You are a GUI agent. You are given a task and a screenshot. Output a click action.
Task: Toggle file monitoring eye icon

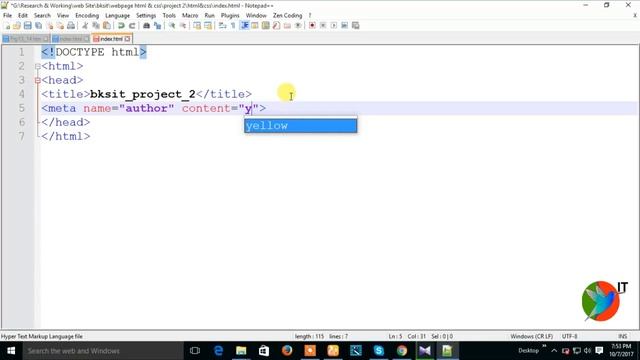pyautogui.click(x=298, y=25)
